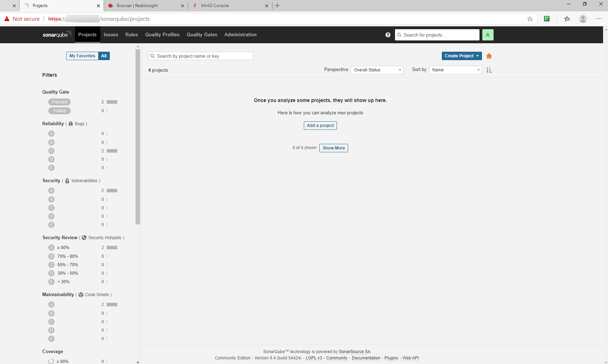The image size is (608, 364).
Task: Click the green browser extension icon
Action: pos(547,19)
